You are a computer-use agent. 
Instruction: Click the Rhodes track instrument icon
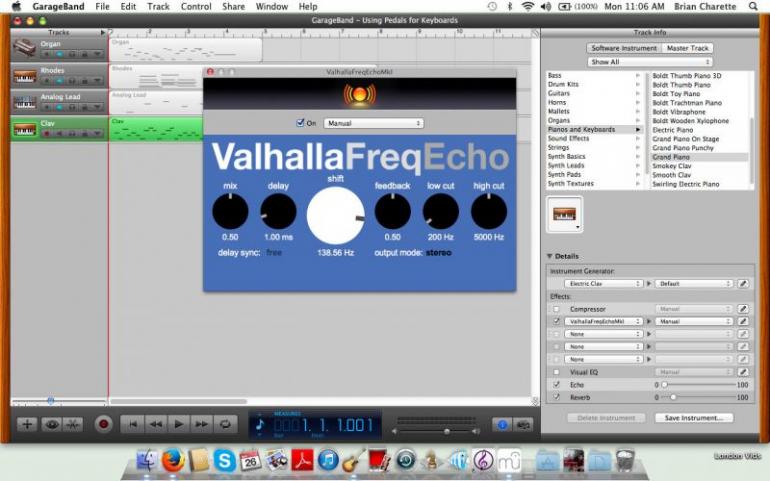tap(25, 76)
